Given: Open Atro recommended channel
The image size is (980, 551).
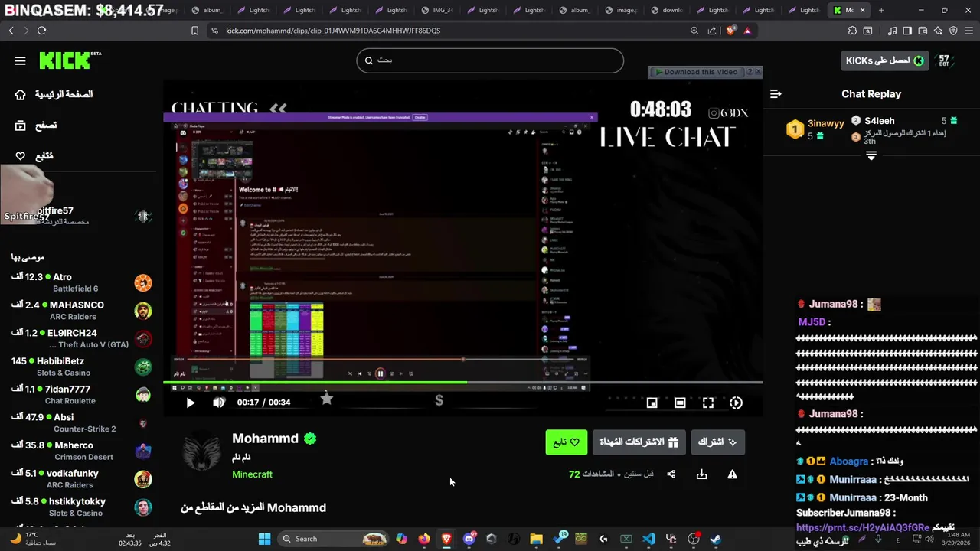Looking at the screenshot, I should point(81,282).
